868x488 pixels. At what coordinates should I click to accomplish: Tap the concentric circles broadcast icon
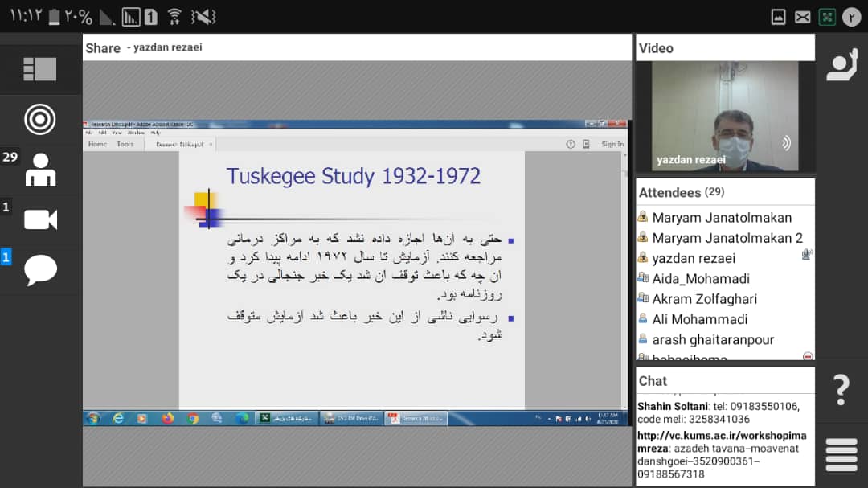[x=40, y=119]
